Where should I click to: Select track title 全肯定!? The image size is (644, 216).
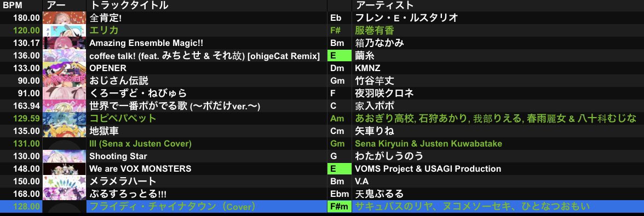coord(105,17)
